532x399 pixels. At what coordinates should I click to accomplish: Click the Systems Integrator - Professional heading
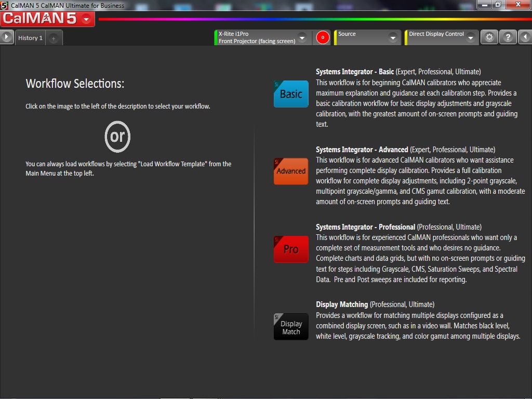[x=365, y=227]
